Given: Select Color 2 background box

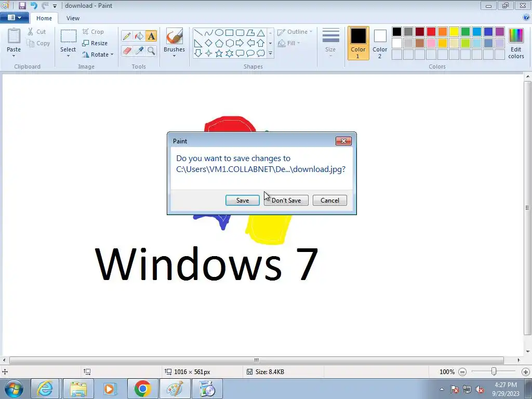Looking at the screenshot, I should [380, 43].
